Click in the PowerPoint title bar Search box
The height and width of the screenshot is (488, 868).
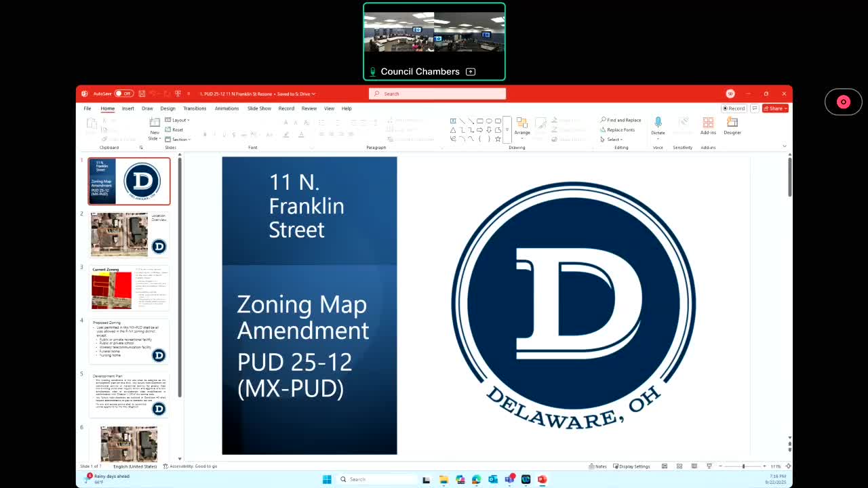(437, 94)
